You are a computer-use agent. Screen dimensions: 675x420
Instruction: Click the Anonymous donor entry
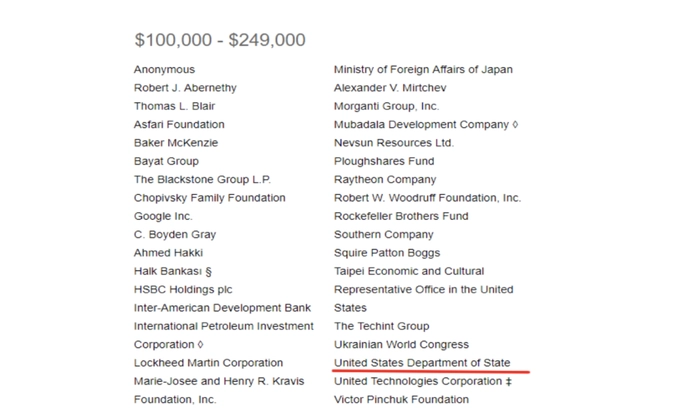164,70
